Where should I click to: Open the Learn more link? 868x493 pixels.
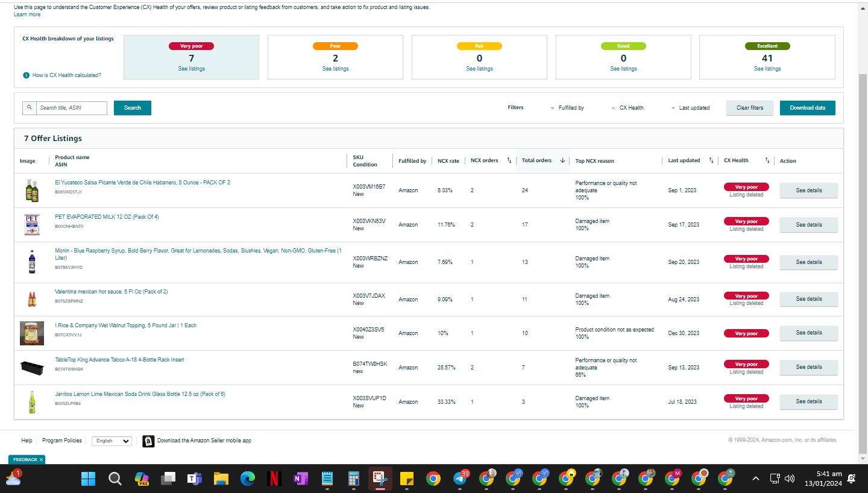tap(27, 14)
